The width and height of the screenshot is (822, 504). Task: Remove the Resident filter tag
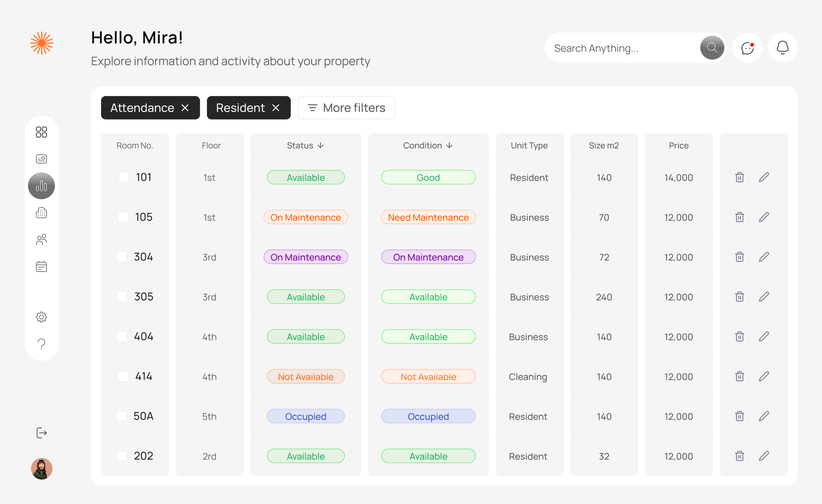click(x=276, y=108)
